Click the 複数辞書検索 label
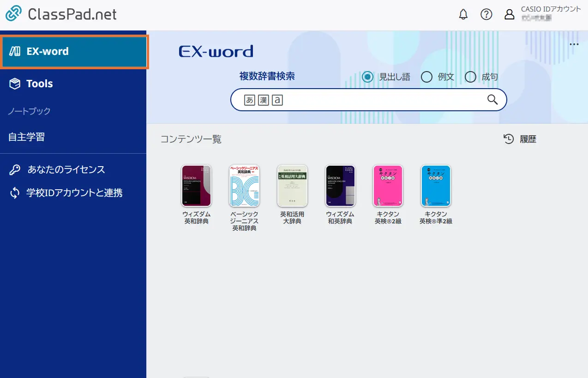The image size is (588, 378). coord(267,77)
